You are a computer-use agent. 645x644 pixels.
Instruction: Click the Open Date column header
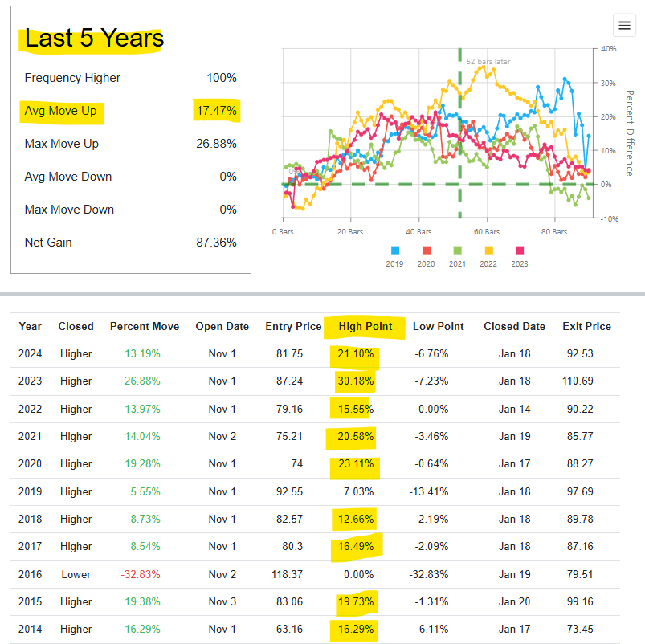[x=222, y=326]
